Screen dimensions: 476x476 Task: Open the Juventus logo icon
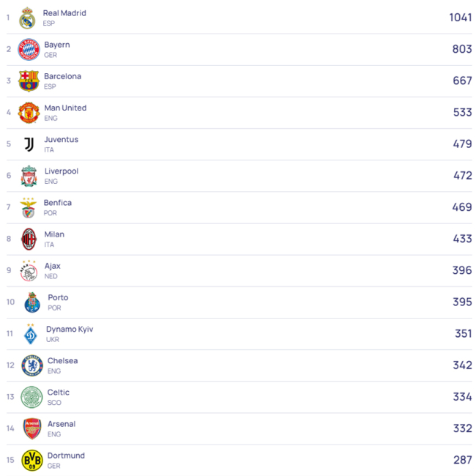pyautogui.click(x=29, y=144)
